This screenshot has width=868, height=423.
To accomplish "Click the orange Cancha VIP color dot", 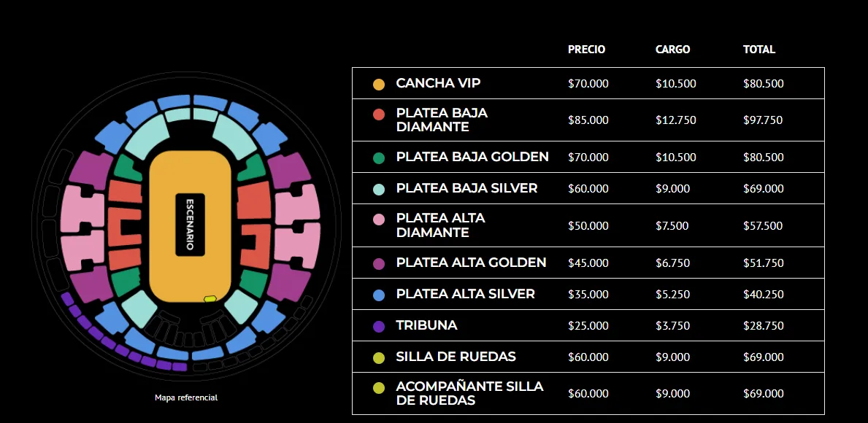I will pyautogui.click(x=379, y=84).
